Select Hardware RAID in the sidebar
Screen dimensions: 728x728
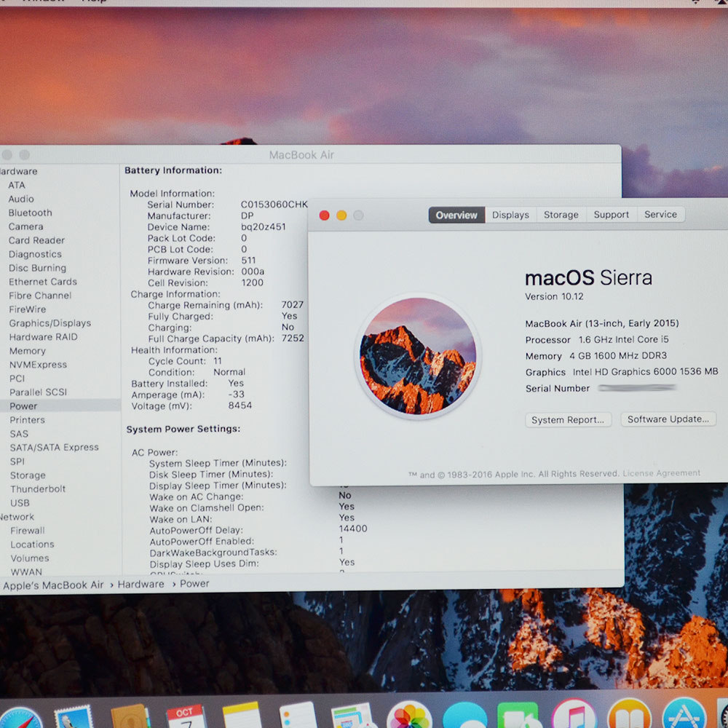point(44,337)
